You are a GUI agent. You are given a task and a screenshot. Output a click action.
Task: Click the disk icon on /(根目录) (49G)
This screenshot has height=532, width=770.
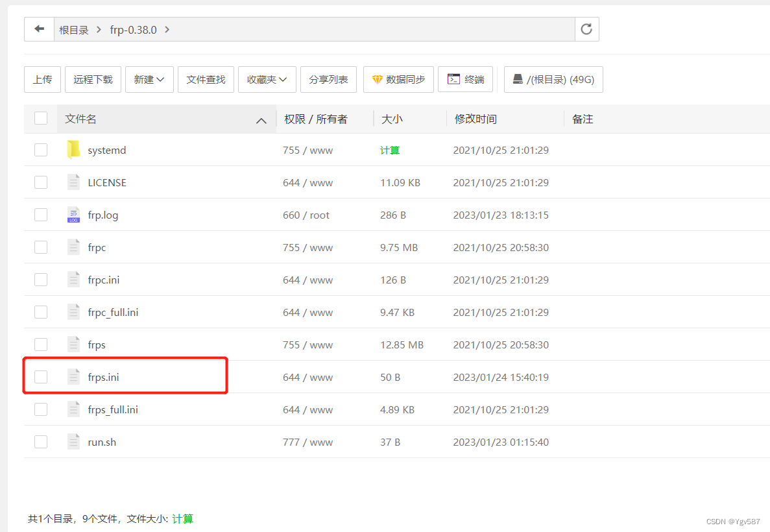(518, 79)
